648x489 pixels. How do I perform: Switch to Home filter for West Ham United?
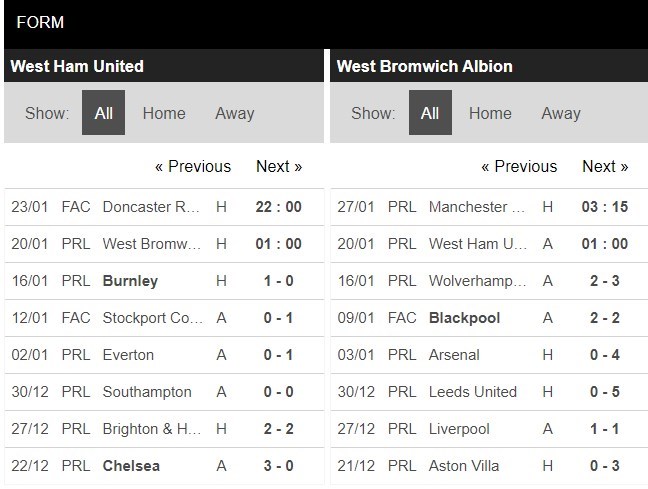pos(164,113)
